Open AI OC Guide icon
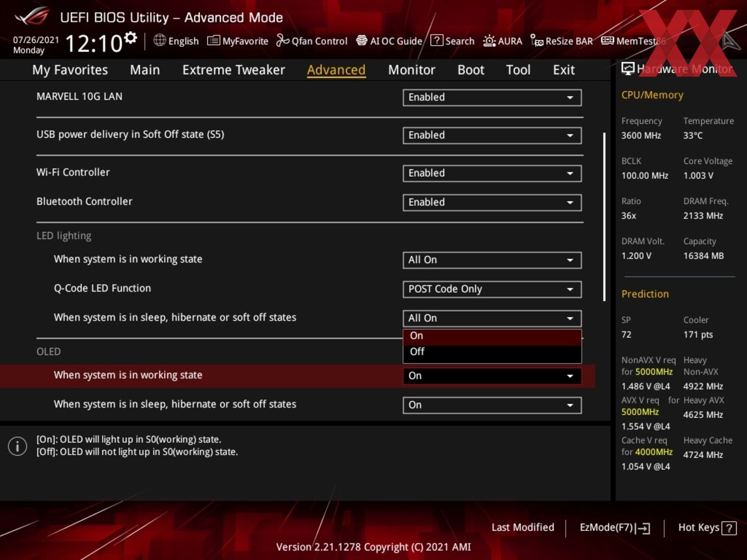The image size is (747, 560). click(x=361, y=40)
